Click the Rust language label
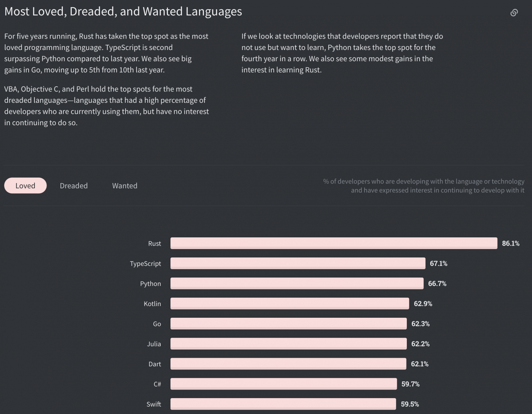 154,244
